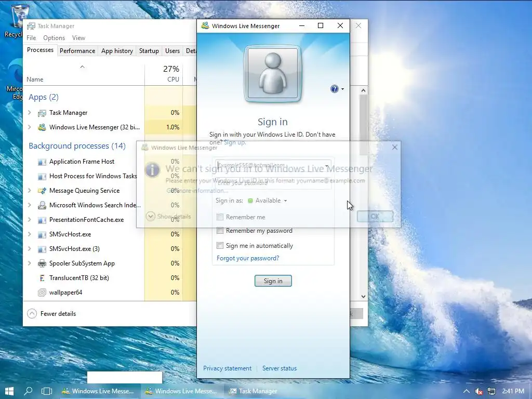Collapse Task Manager with Fewer details
Image resolution: width=532 pixels, height=399 pixels.
pos(52,313)
